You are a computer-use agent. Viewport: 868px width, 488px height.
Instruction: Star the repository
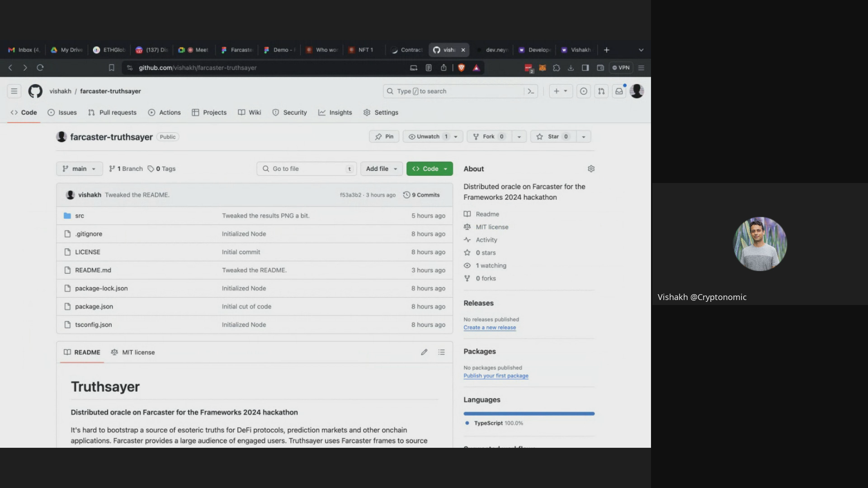552,136
